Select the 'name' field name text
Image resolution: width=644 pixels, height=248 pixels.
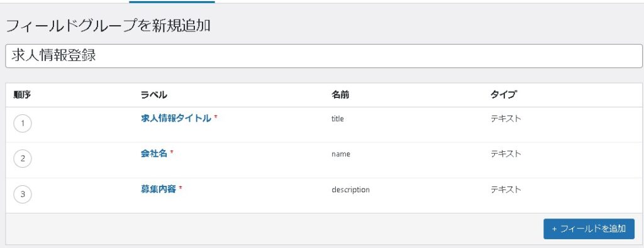tap(341, 154)
